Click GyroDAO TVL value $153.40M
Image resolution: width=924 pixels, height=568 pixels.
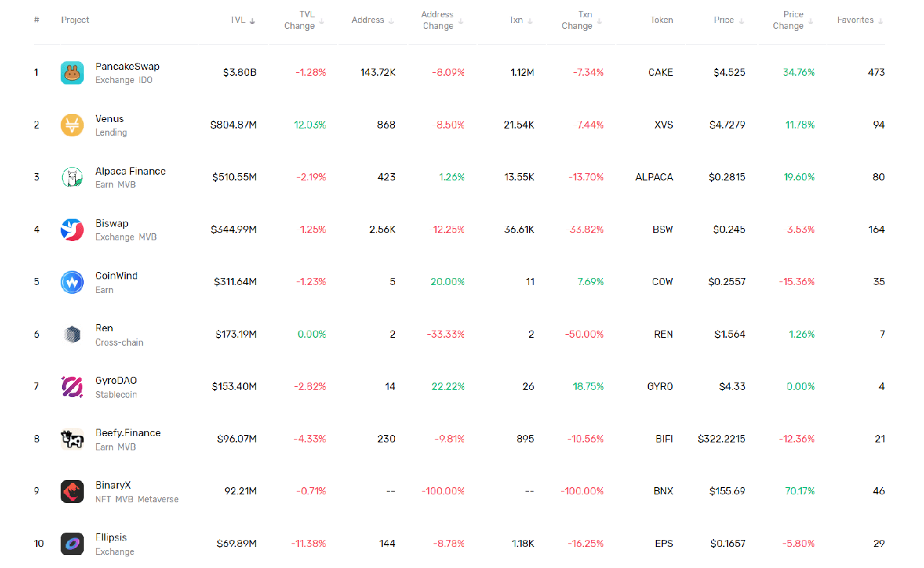[x=235, y=386]
